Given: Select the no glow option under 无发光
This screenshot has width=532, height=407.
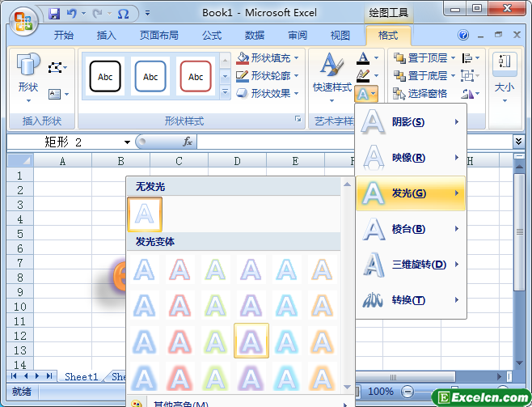Looking at the screenshot, I should pyautogui.click(x=145, y=214).
